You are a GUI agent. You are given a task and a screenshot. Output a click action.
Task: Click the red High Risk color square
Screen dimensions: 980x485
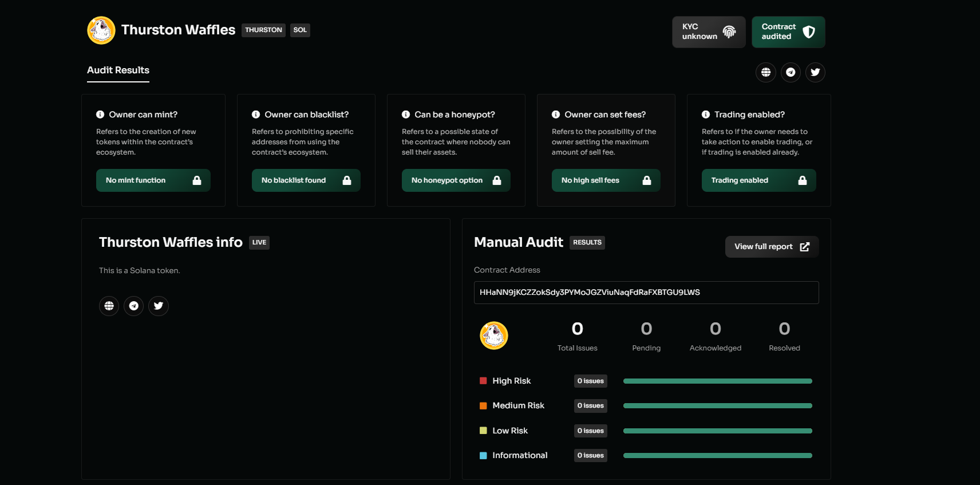[x=483, y=381]
